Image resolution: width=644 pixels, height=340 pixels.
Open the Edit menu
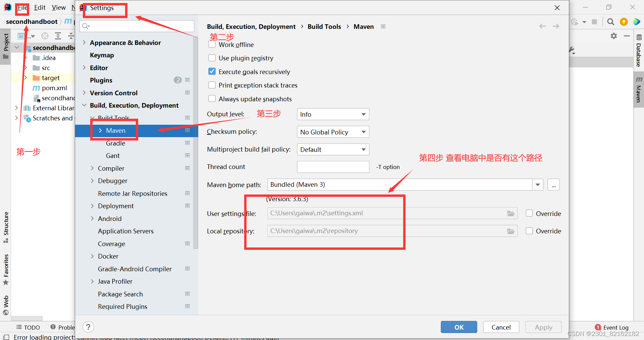40,7
